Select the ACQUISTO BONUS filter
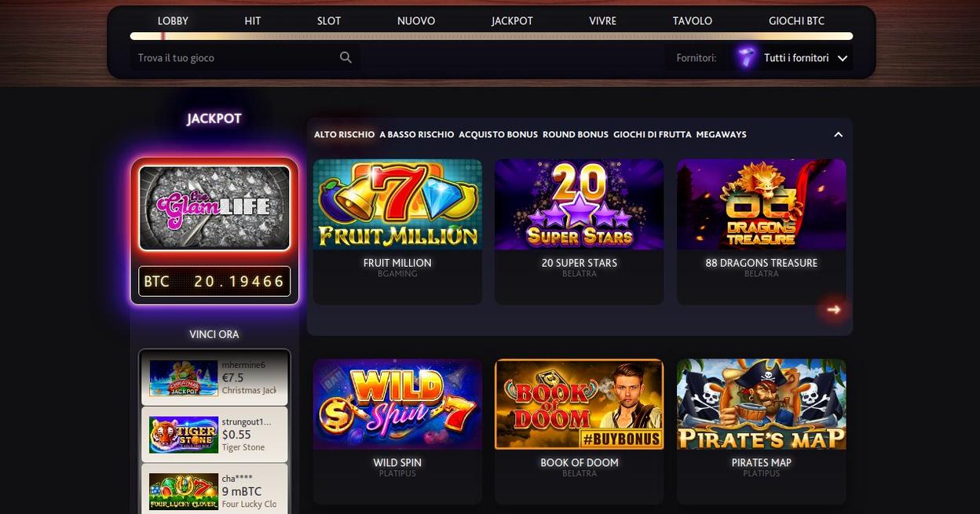 498,134
